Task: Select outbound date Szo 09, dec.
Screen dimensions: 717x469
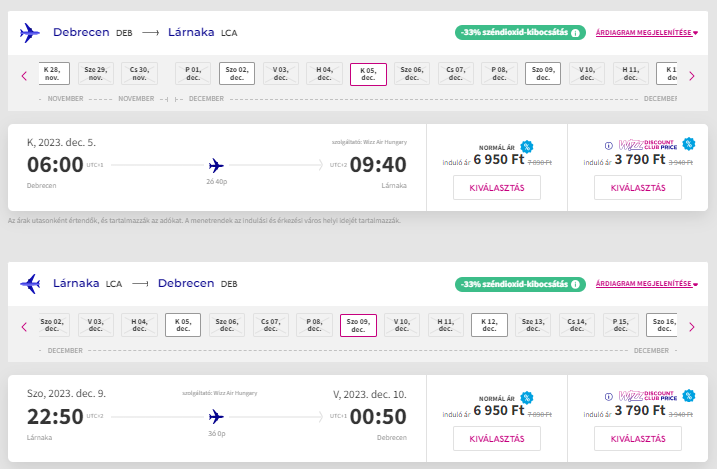Action: (x=543, y=74)
